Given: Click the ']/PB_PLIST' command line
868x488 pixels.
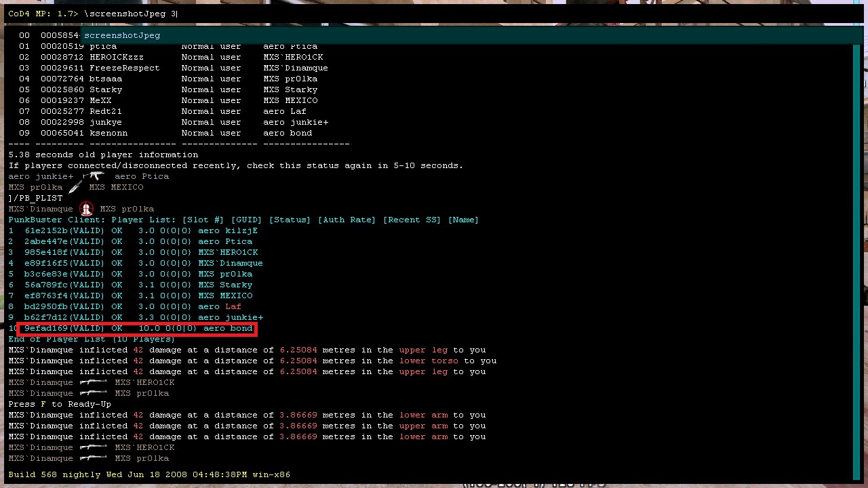Looking at the screenshot, I should pyautogui.click(x=35, y=198).
